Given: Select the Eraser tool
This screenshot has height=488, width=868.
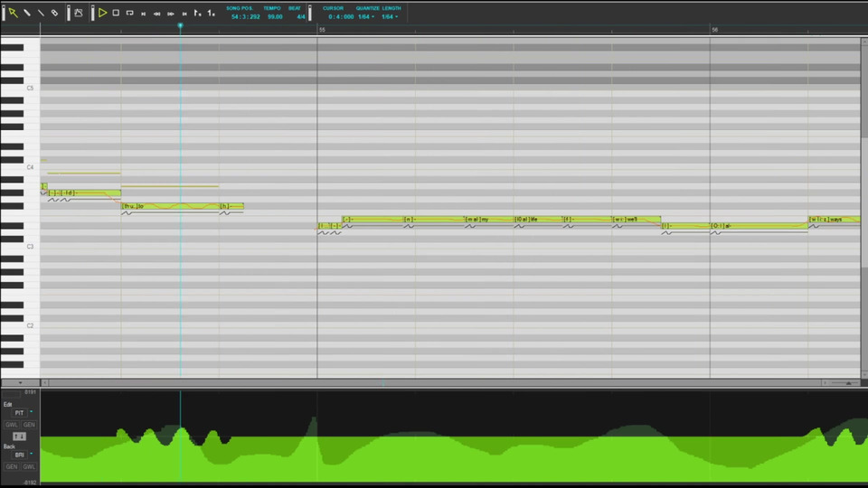Looking at the screenshot, I should coord(54,12).
